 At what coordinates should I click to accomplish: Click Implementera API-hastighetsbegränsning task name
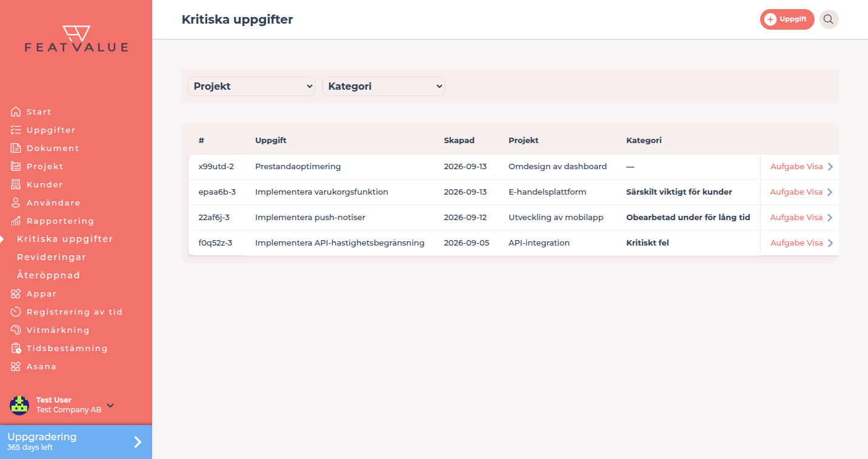coord(339,243)
